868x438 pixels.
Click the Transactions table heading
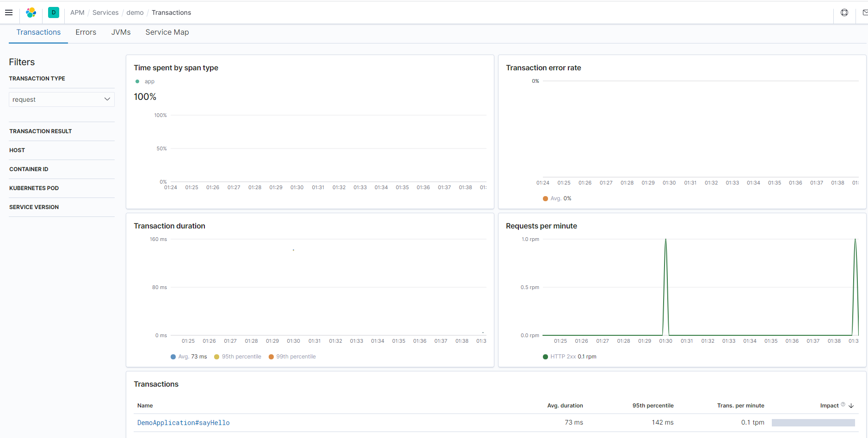(156, 384)
